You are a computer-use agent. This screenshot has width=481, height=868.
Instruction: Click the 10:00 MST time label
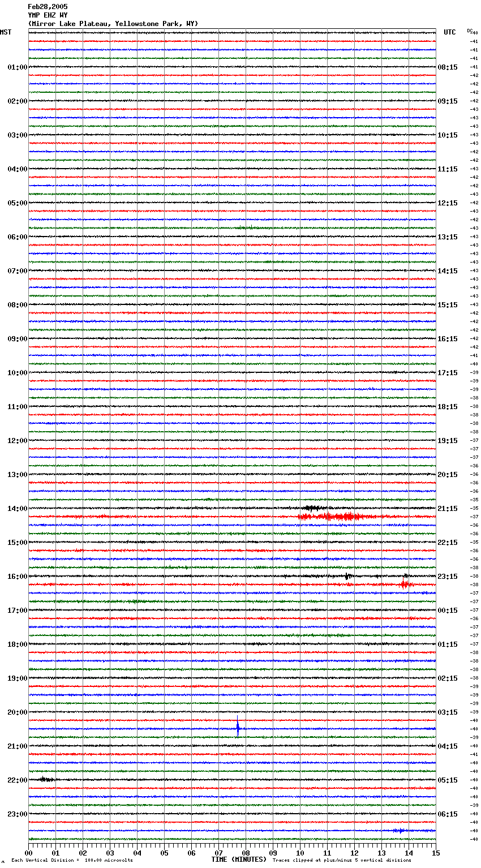(x=18, y=373)
